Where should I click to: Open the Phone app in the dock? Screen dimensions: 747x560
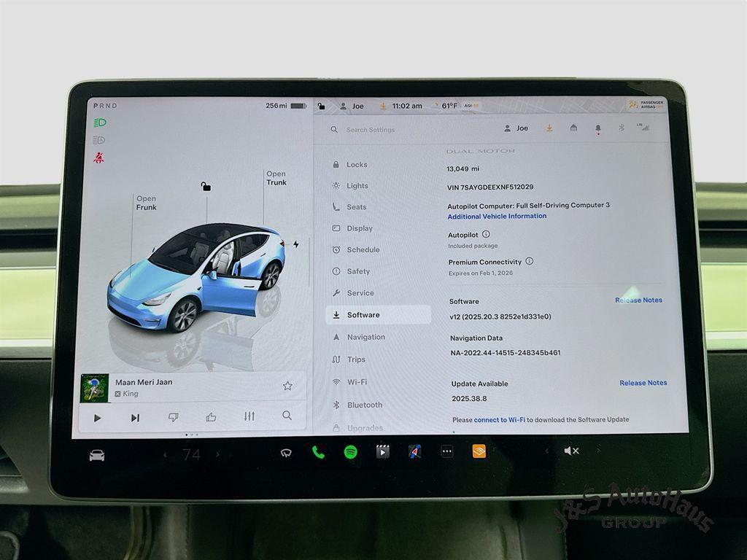pos(319,452)
